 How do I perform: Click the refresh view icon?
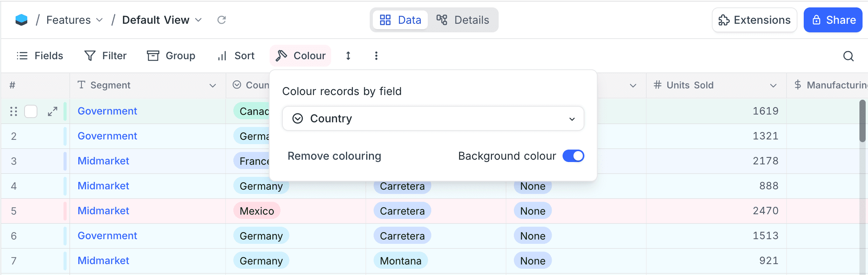[x=221, y=20]
